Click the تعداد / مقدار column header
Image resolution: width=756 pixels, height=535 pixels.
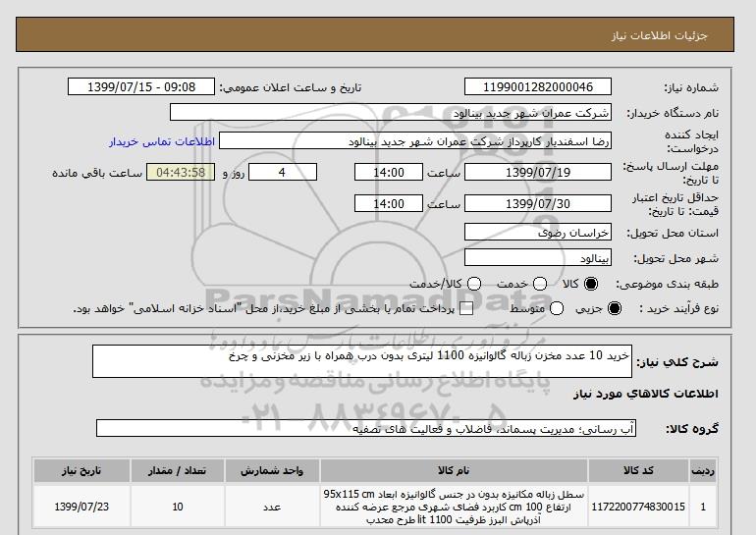pos(178,470)
